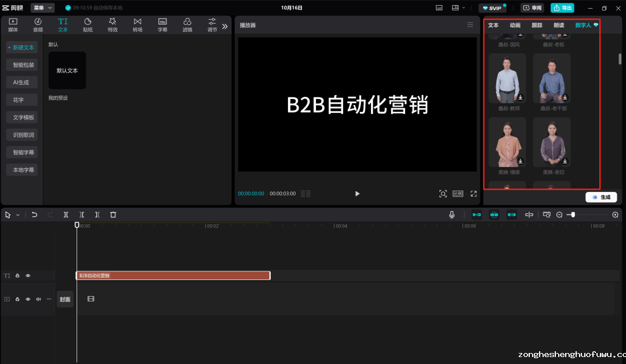Open the layout switch dropdown
The image size is (626, 364).
coord(458,8)
